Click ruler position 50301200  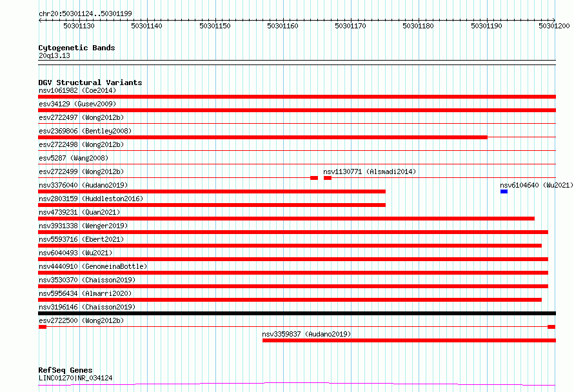pyautogui.click(x=554, y=26)
